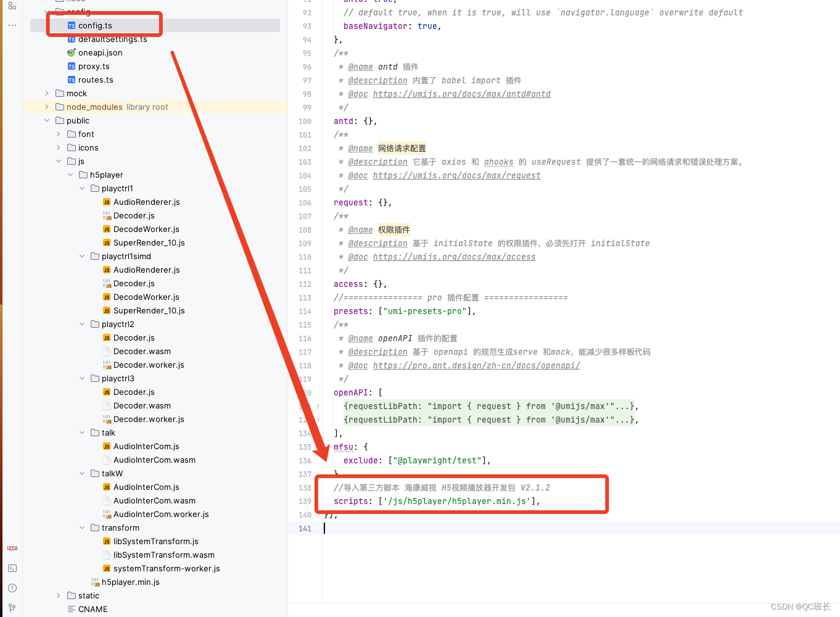
Task: Click line number 138 in the gutter
Action: [305, 487]
